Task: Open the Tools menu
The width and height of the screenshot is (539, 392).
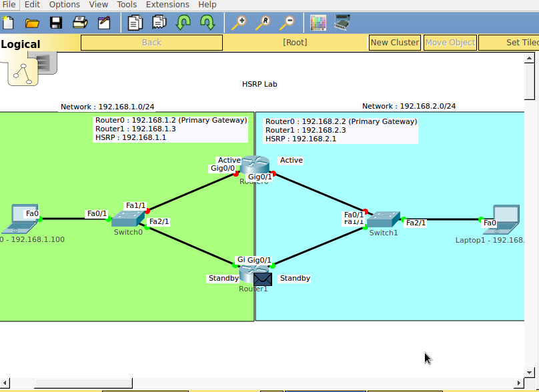Action: pos(127,5)
